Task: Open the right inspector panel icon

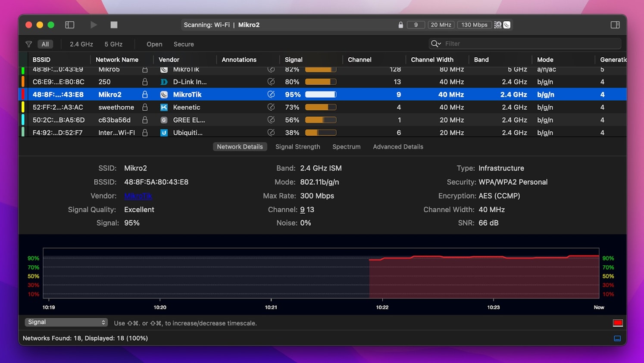Action: [615, 25]
